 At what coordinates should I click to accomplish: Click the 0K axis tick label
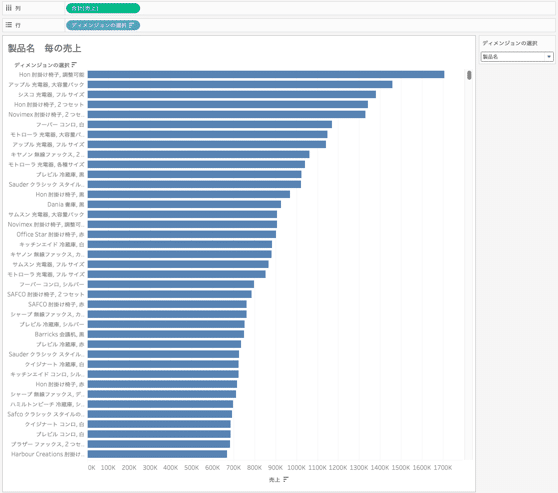pos(91,467)
